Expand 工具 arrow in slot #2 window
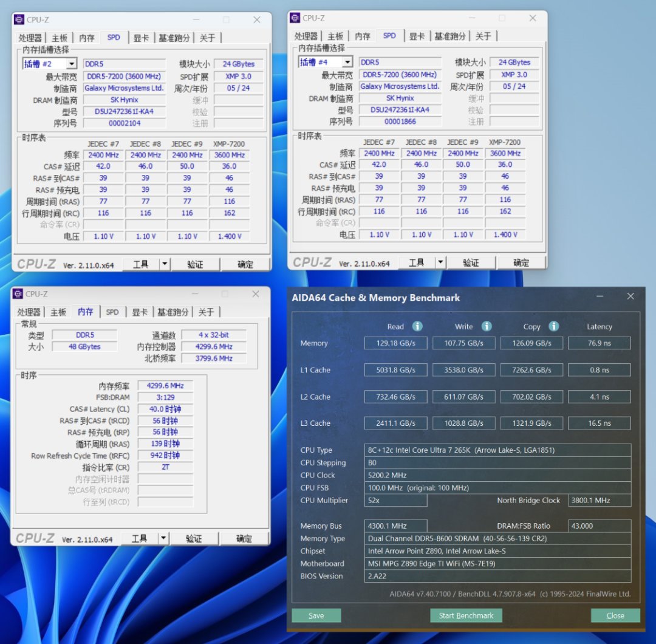 (165, 264)
